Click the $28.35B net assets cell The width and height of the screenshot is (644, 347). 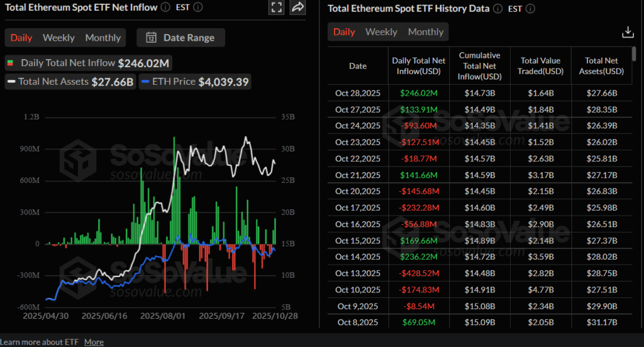(x=602, y=109)
